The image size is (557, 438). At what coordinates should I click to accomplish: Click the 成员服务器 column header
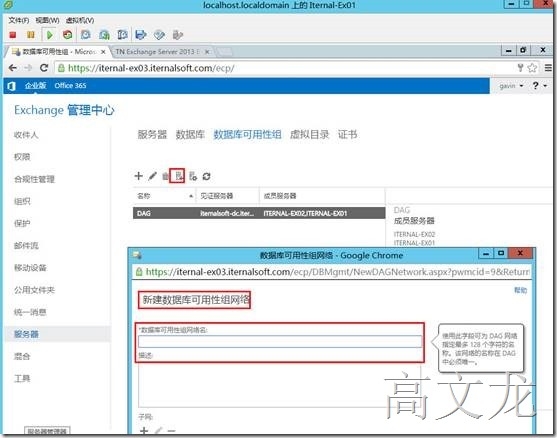click(322, 196)
